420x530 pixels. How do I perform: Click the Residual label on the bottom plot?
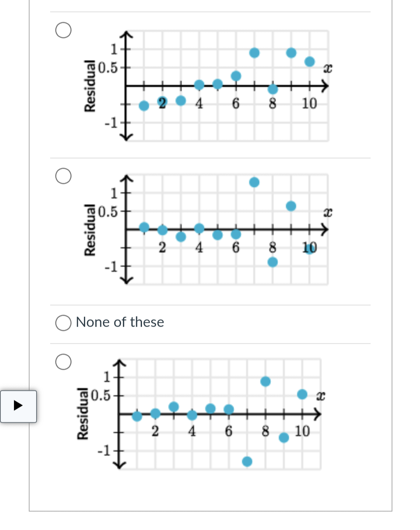pyautogui.click(x=82, y=412)
